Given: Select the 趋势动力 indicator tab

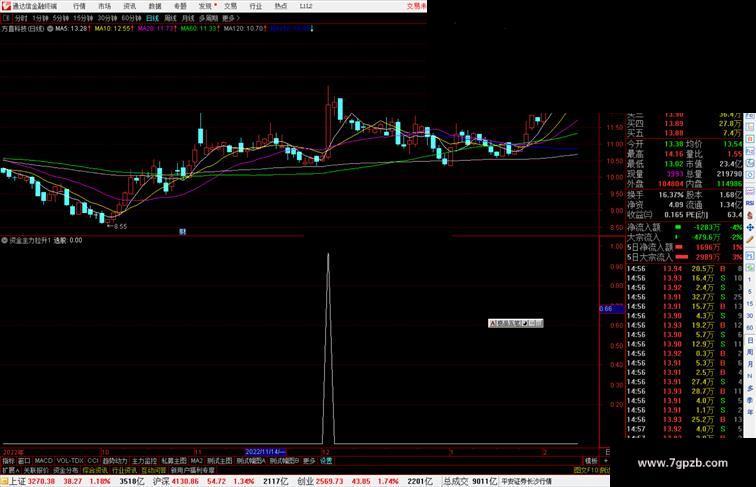Looking at the screenshot, I should click(115, 461).
